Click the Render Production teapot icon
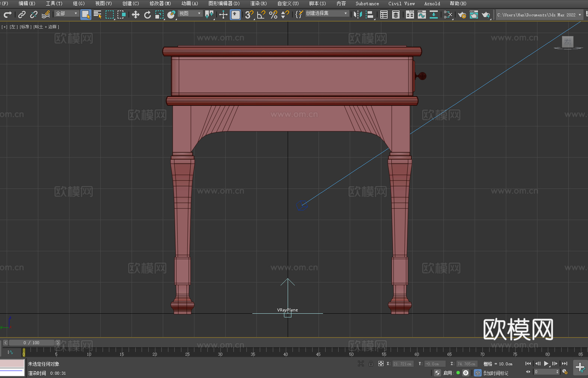The height and width of the screenshot is (378, 588). (x=486, y=14)
